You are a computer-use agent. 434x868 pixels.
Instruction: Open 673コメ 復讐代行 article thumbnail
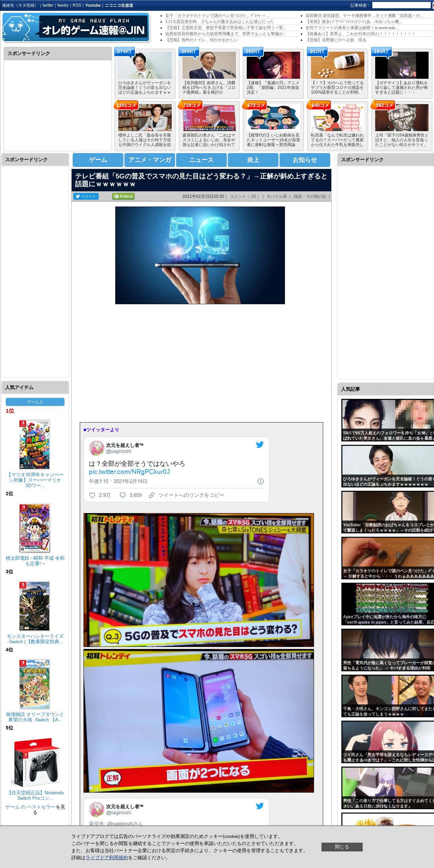pyautogui.click(x=273, y=117)
